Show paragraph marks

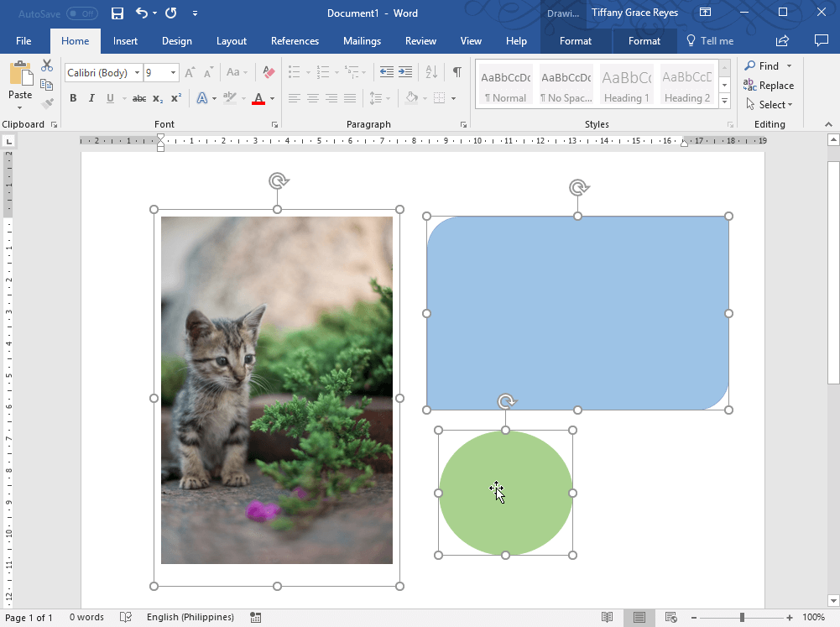[457, 72]
